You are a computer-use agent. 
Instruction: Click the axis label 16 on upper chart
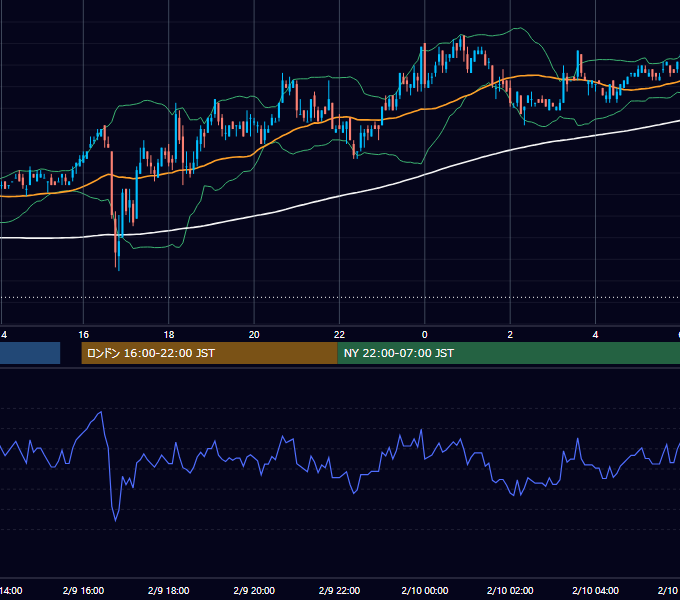click(83, 335)
